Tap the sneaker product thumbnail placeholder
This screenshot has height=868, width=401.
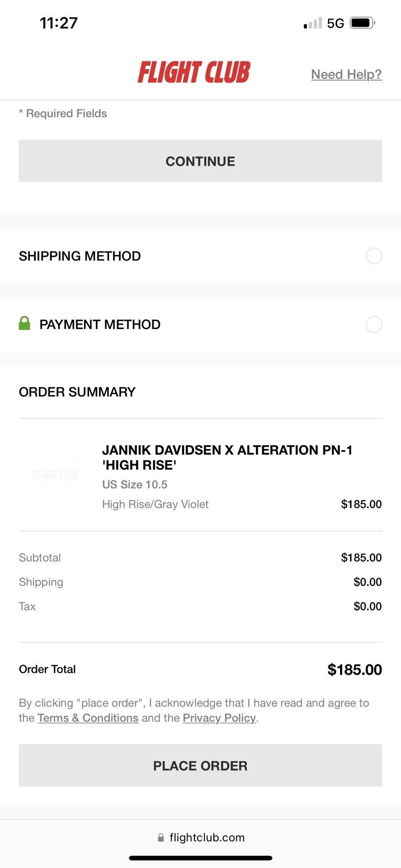55,475
